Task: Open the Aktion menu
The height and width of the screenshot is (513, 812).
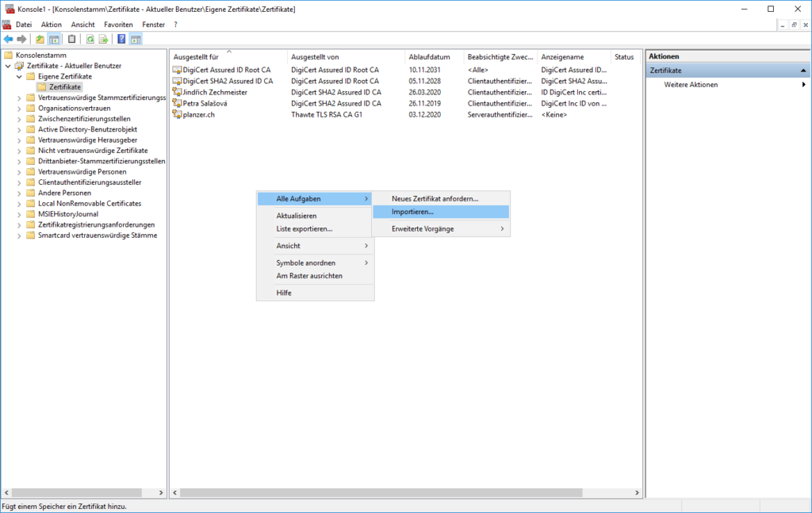Action: coord(50,24)
